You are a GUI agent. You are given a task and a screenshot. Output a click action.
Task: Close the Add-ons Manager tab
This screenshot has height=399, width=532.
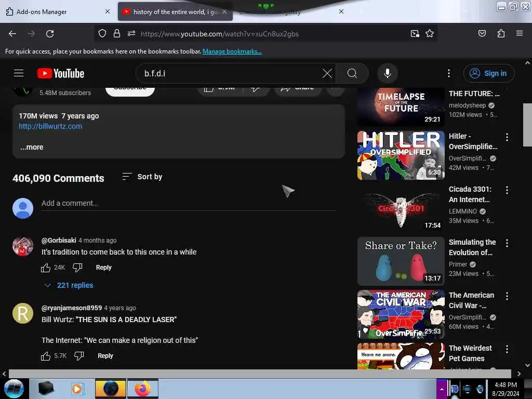click(x=108, y=11)
